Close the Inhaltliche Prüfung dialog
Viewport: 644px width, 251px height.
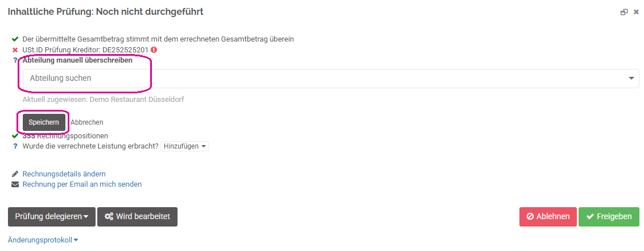[636, 13]
